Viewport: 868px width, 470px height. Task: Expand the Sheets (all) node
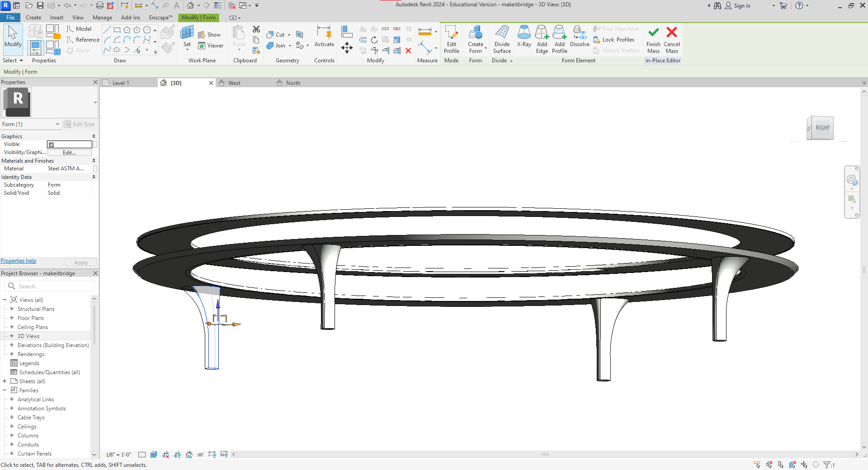5,381
